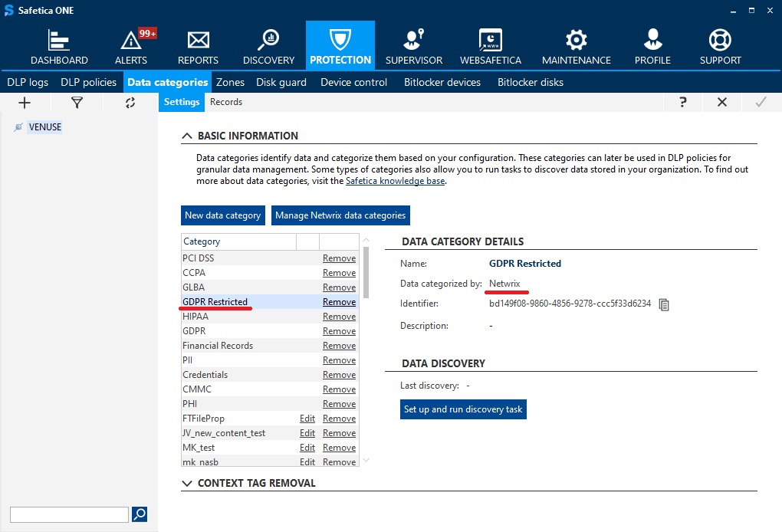
Task: Expand the Context Tag Removal section
Action: 187,483
